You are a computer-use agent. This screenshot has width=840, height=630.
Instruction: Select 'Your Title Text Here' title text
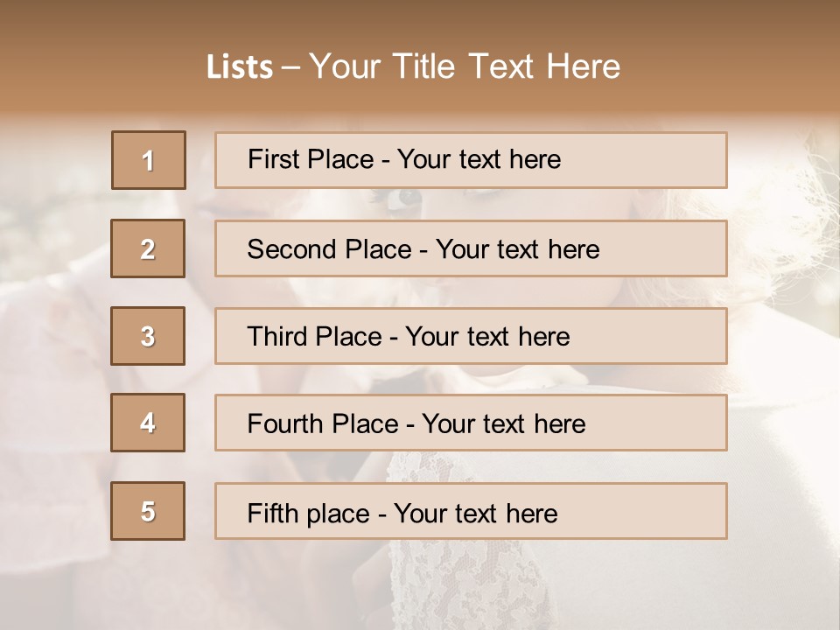pyautogui.click(x=465, y=67)
